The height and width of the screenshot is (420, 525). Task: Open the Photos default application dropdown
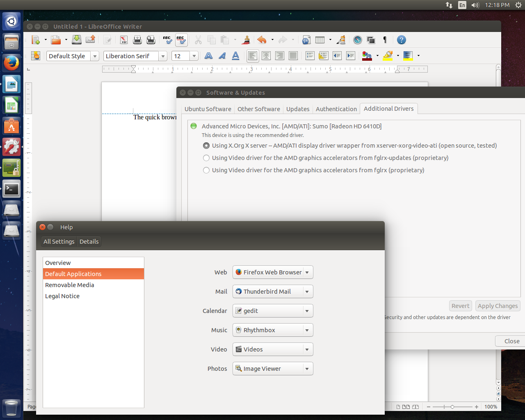pyautogui.click(x=273, y=369)
